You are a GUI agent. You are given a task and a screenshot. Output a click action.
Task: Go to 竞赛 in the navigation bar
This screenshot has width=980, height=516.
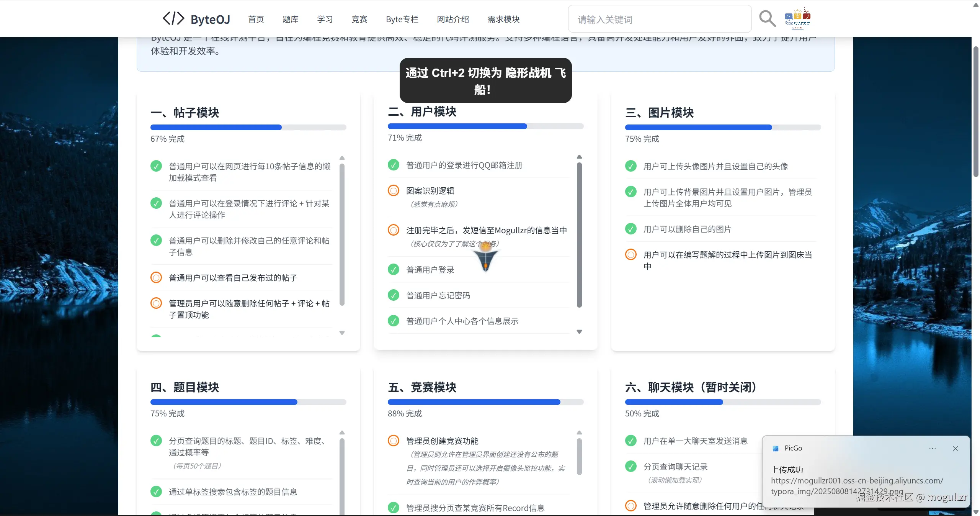point(359,19)
